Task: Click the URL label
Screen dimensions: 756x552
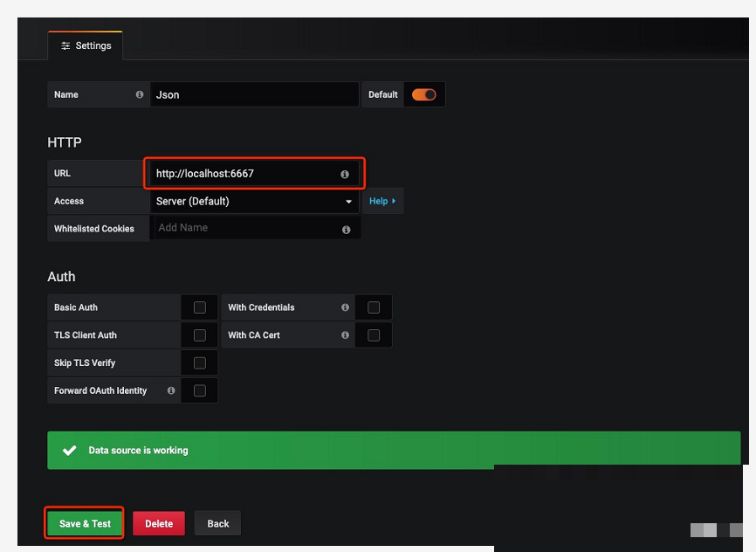Action: click(x=62, y=173)
